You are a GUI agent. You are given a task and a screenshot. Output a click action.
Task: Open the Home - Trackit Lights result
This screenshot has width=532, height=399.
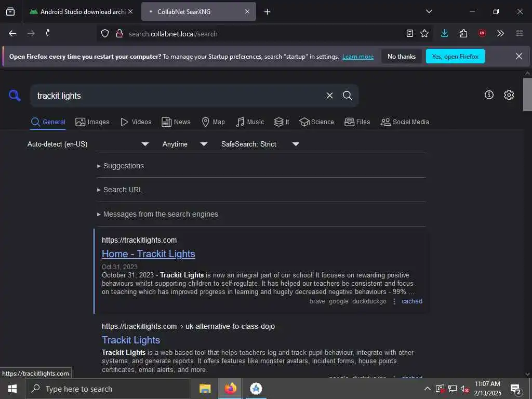pyautogui.click(x=148, y=254)
